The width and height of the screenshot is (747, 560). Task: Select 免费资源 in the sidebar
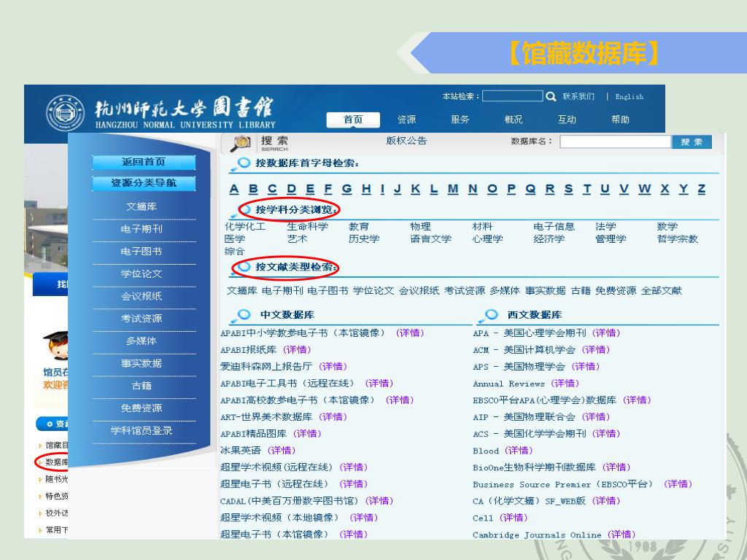pyautogui.click(x=142, y=408)
